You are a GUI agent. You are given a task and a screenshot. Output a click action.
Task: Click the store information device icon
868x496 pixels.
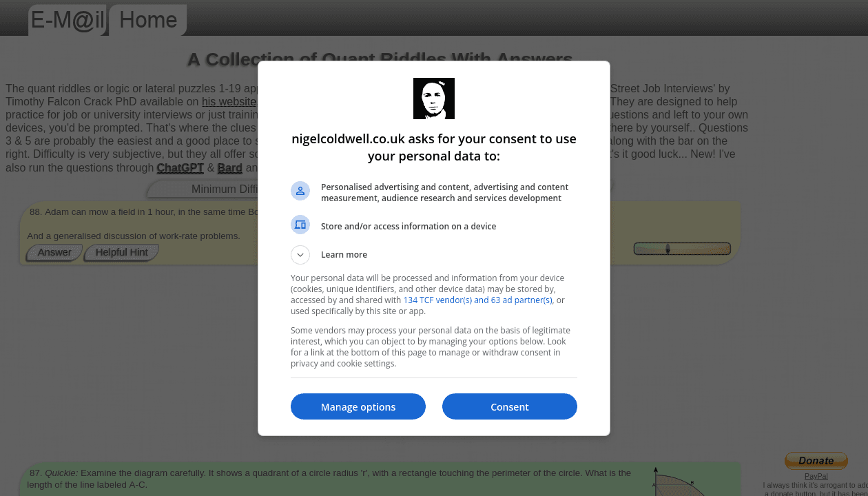pos(300,224)
